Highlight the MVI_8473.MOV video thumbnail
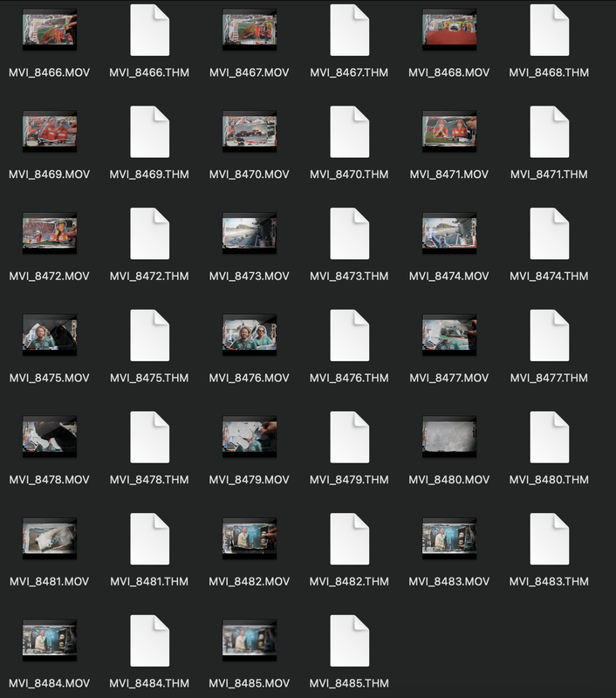This screenshot has height=698, width=616. [250, 233]
